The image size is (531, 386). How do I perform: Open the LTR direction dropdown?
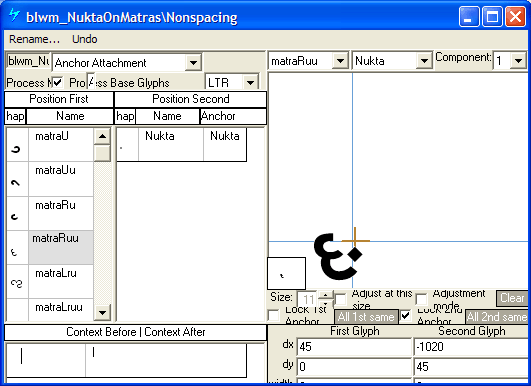[250, 83]
